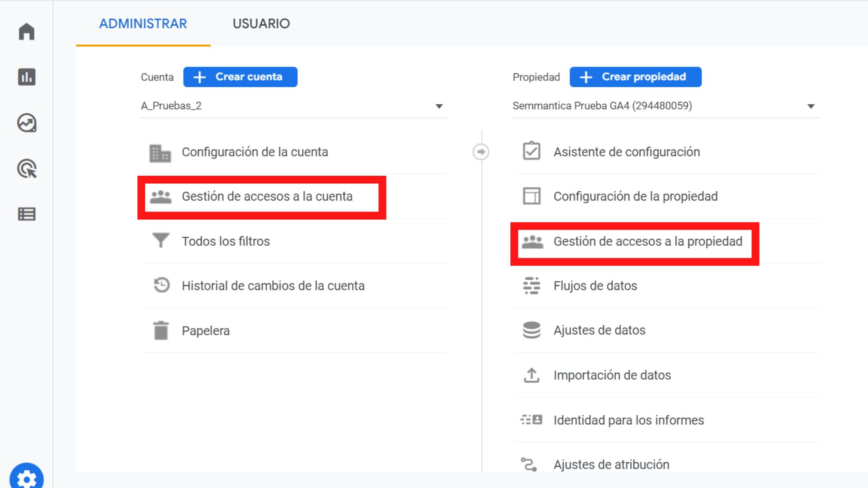This screenshot has height=488, width=868.
Task: Open Reports bar chart icon
Action: click(26, 77)
